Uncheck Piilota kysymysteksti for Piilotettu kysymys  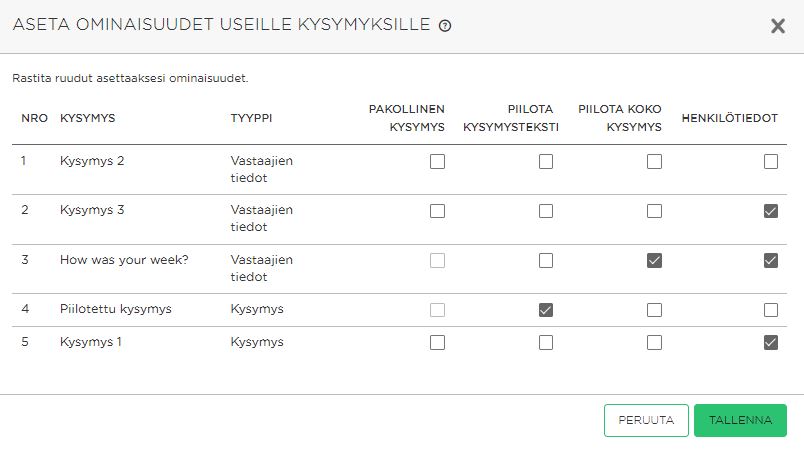coord(546,310)
